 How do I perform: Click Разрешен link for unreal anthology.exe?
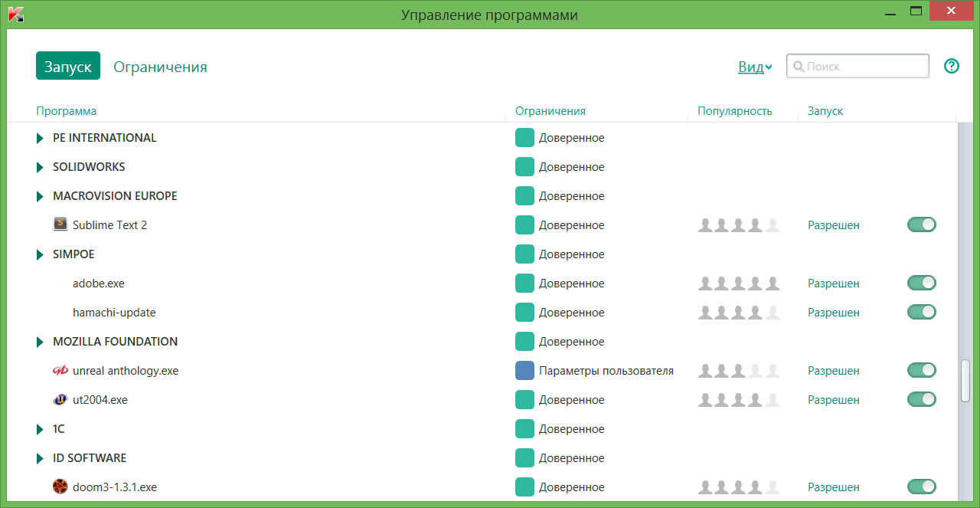pyautogui.click(x=834, y=371)
